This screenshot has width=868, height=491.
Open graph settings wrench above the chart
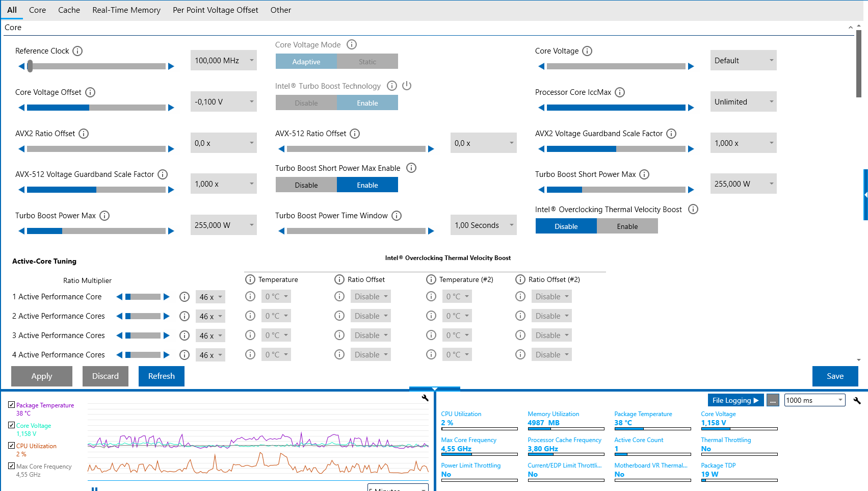pos(425,398)
